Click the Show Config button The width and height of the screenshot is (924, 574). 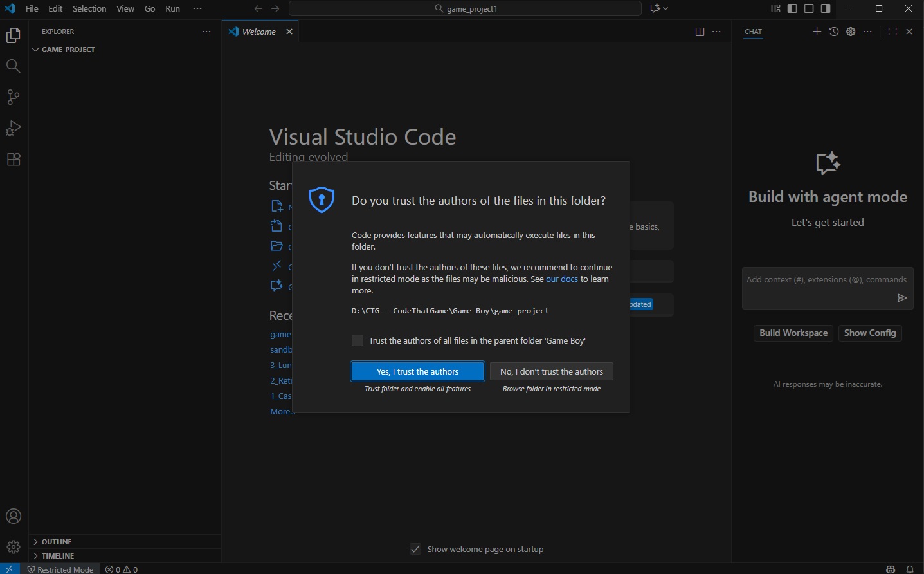point(870,333)
